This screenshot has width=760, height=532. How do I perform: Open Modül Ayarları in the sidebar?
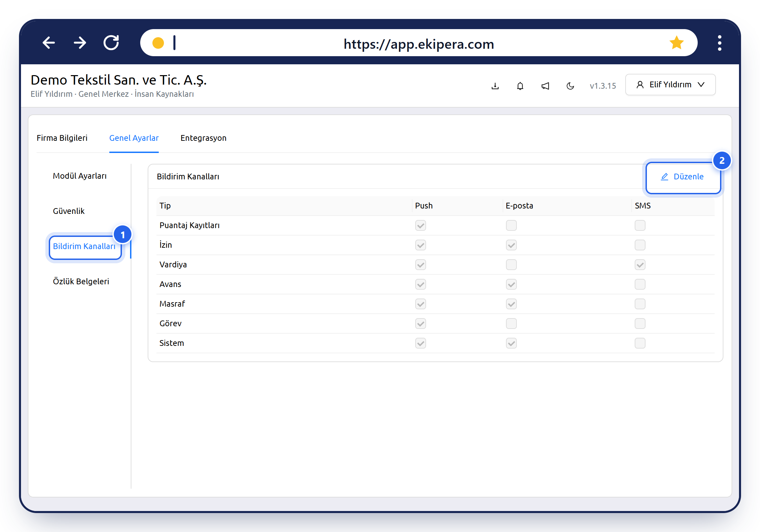pyautogui.click(x=80, y=176)
